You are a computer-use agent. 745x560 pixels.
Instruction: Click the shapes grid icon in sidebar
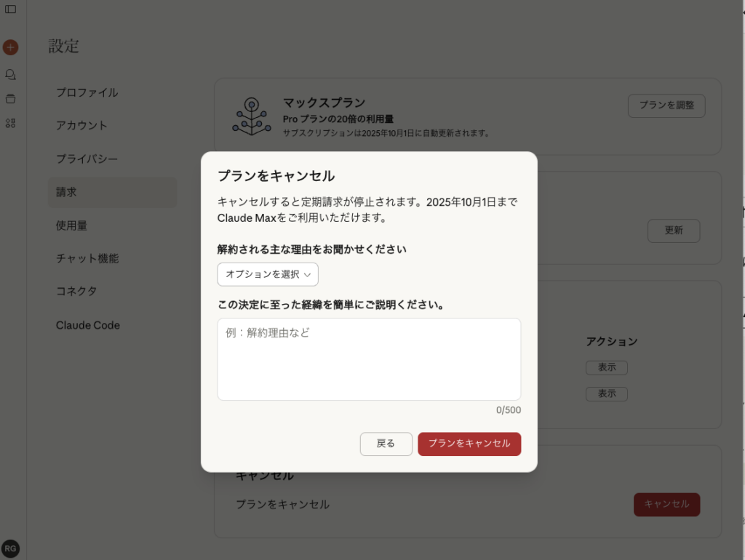pos(10,123)
